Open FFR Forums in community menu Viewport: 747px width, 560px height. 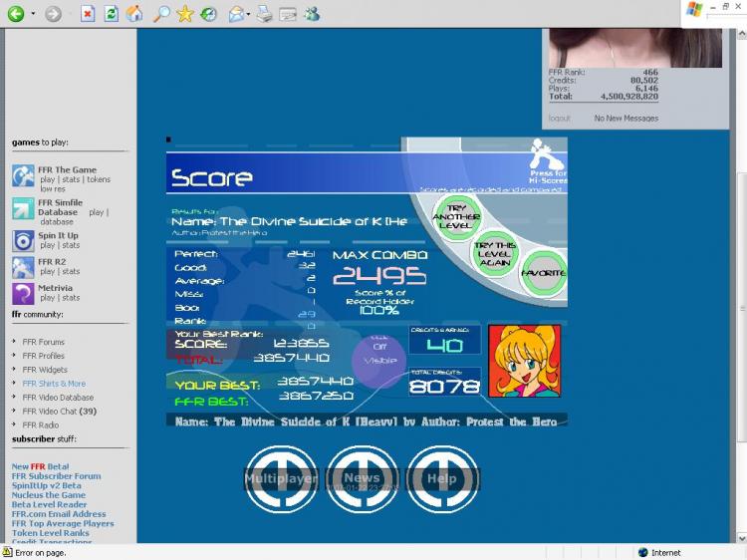pos(44,342)
